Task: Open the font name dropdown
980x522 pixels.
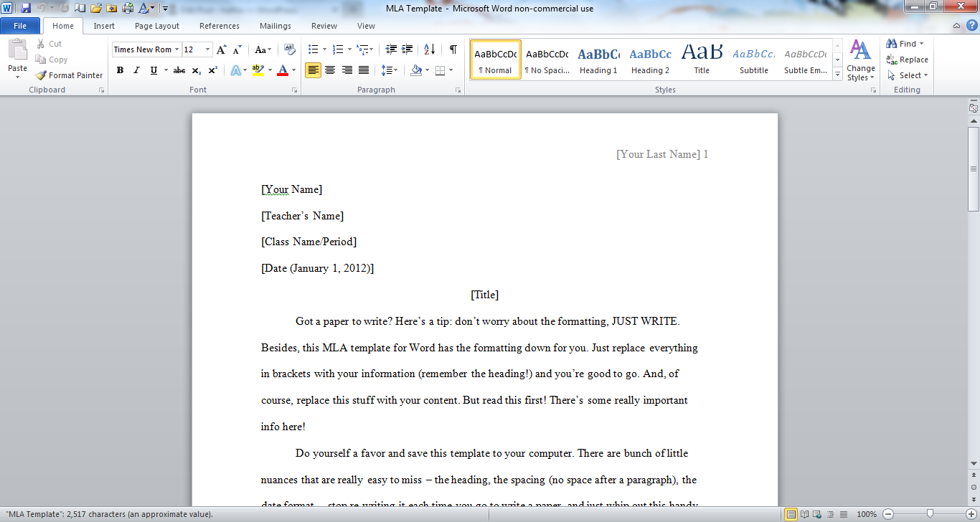Action: pyautogui.click(x=177, y=49)
